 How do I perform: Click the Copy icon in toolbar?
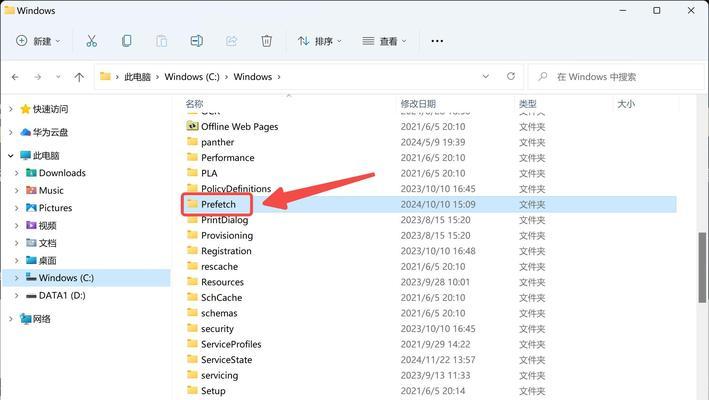127,41
